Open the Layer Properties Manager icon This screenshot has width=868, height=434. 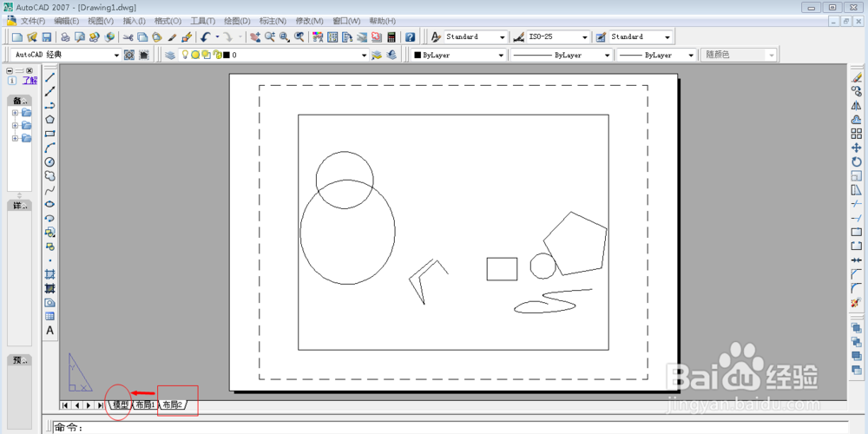click(170, 55)
